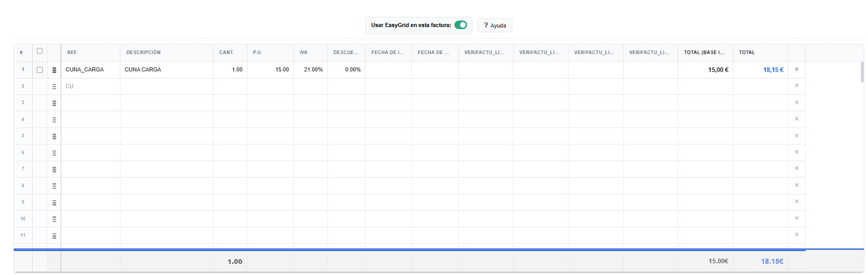868x275 pixels.
Task: Click the drag handle of row 5
Action: coord(54,136)
